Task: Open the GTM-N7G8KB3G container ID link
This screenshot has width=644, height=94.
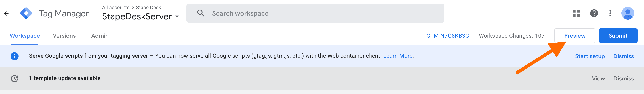Action: click(447, 36)
